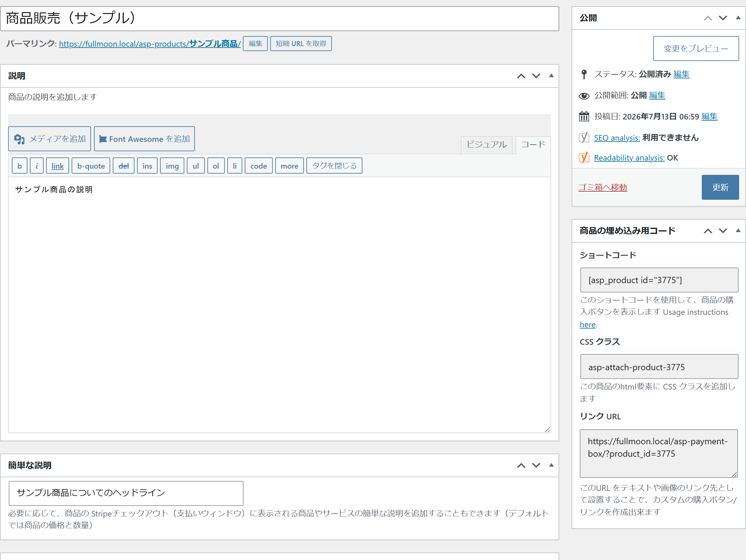Click the ins quicktag button
The width and height of the screenshot is (746, 560).
[147, 166]
